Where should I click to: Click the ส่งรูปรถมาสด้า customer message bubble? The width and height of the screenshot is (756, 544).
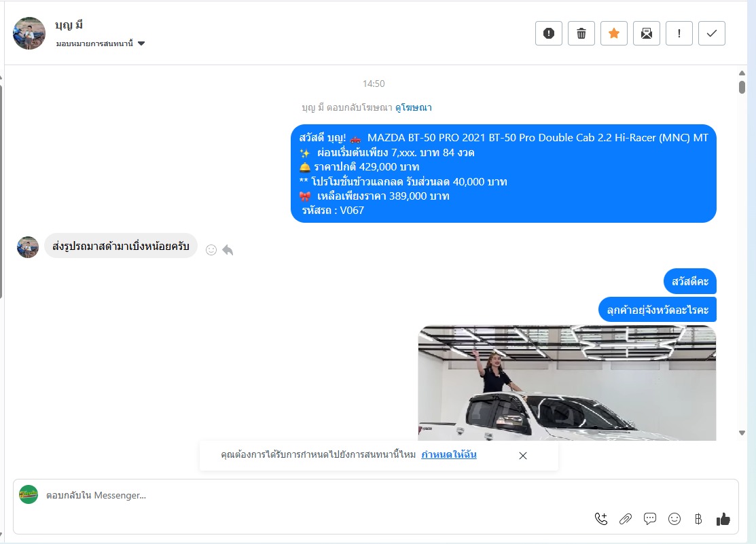120,246
